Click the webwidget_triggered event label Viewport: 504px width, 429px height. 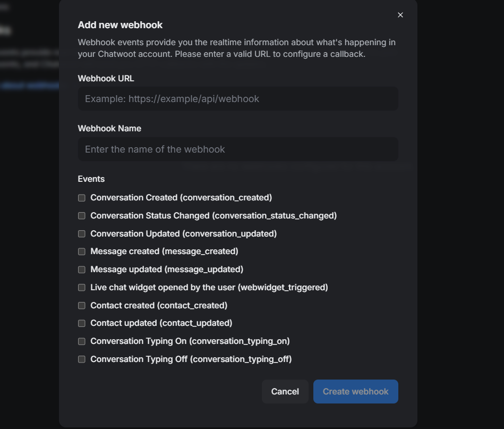pyautogui.click(x=209, y=288)
